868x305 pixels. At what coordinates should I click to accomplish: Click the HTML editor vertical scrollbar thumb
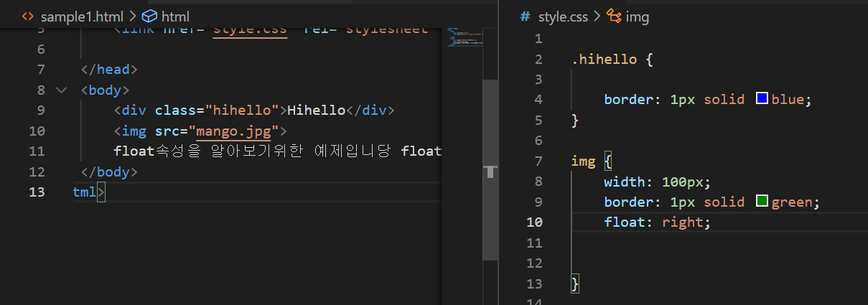(x=490, y=169)
